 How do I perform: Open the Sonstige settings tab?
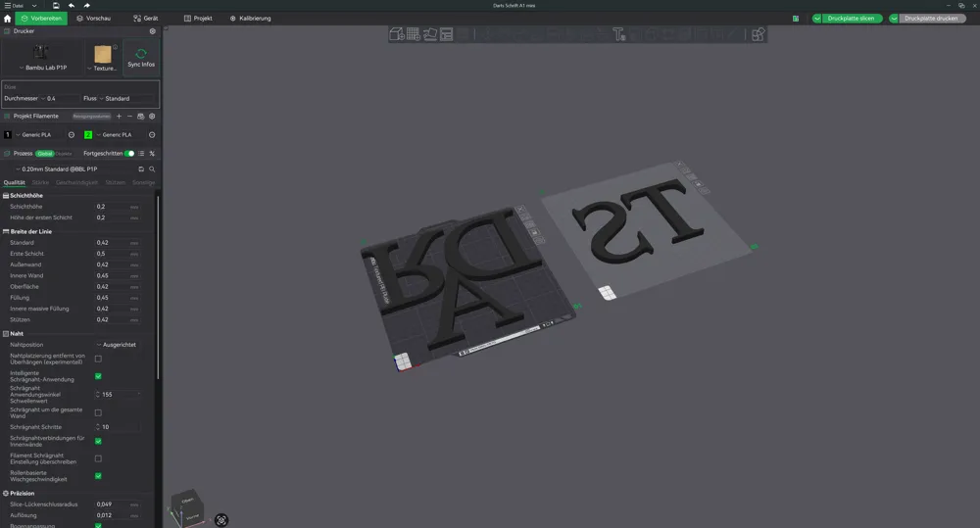[x=144, y=183]
